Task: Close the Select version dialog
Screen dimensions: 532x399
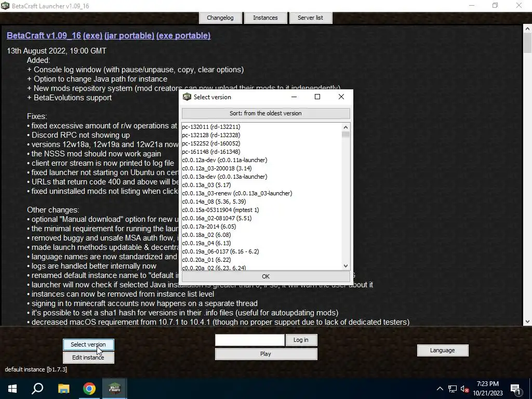Action: pyautogui.click(x=341, y=97)
